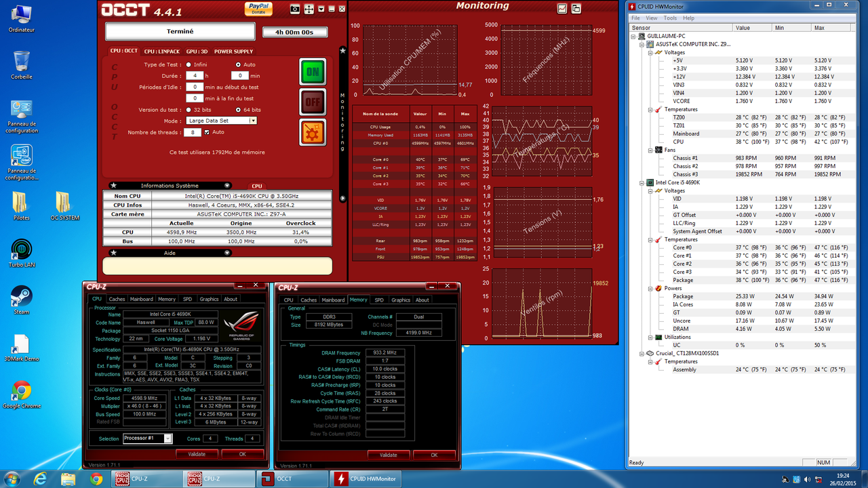Select the OCCT icon in the taskbar

click(x=293, y=478)
